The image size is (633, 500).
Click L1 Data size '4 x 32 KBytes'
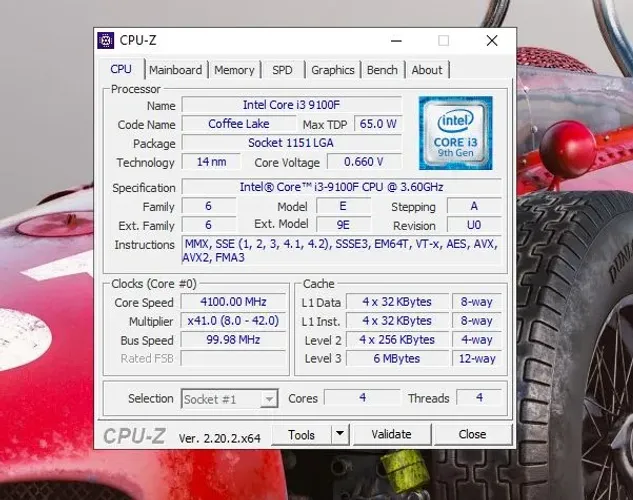coord(397,302)
